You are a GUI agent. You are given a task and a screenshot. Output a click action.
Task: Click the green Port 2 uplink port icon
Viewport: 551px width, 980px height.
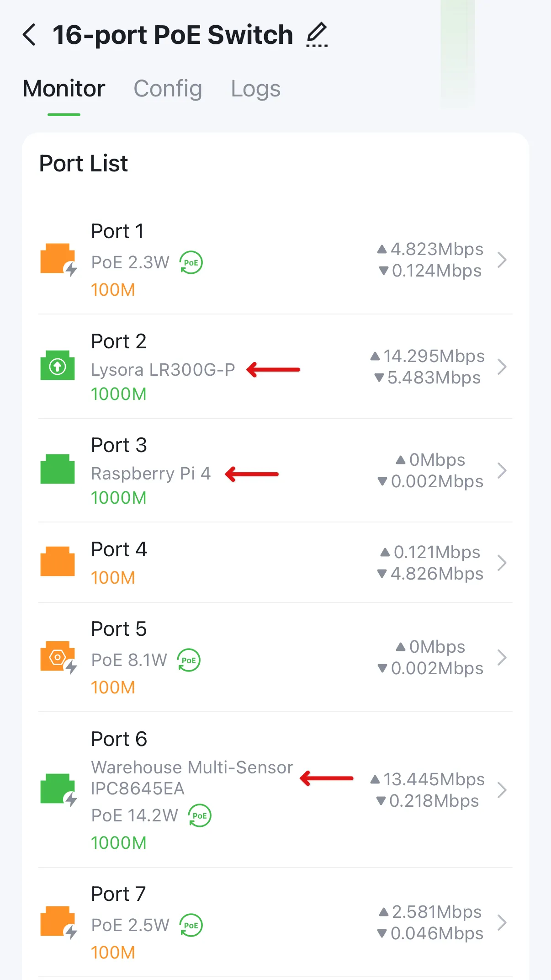58,366
